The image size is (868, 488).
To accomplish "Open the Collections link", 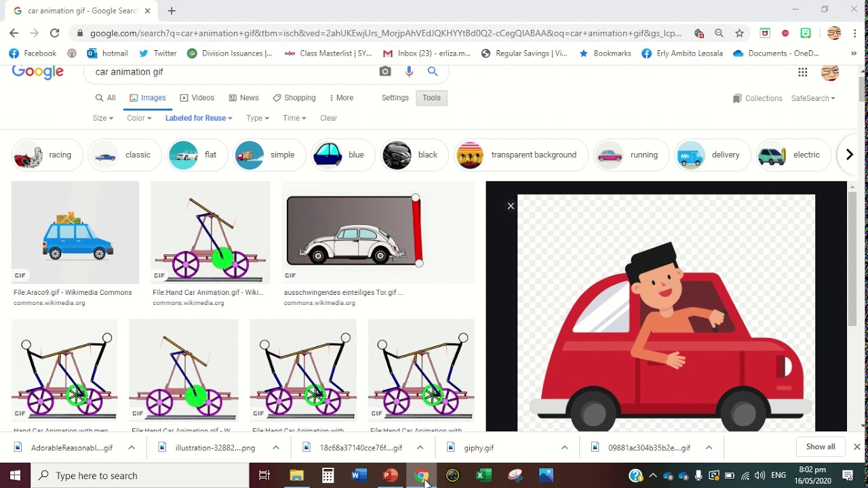I will (x=757, y=98).
